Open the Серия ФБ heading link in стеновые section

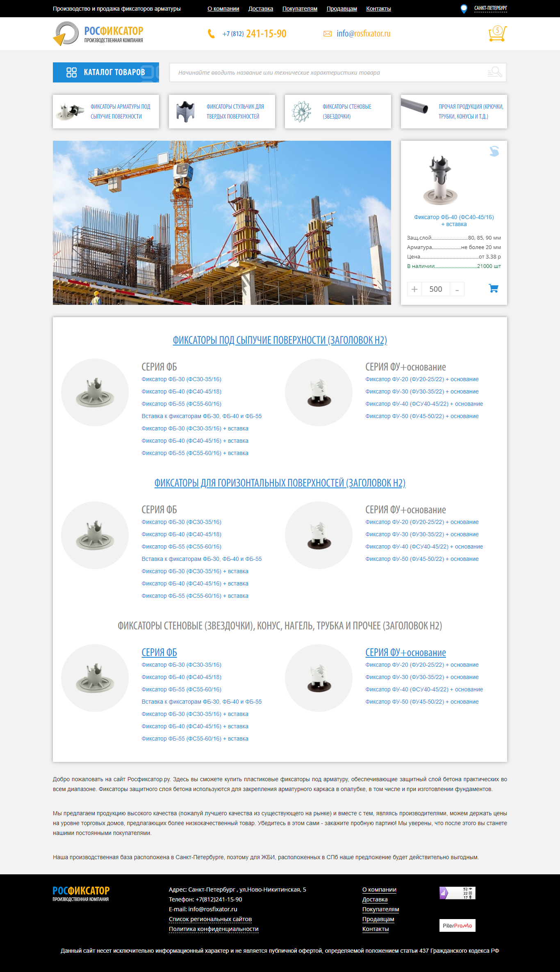(x=159, y=652)
